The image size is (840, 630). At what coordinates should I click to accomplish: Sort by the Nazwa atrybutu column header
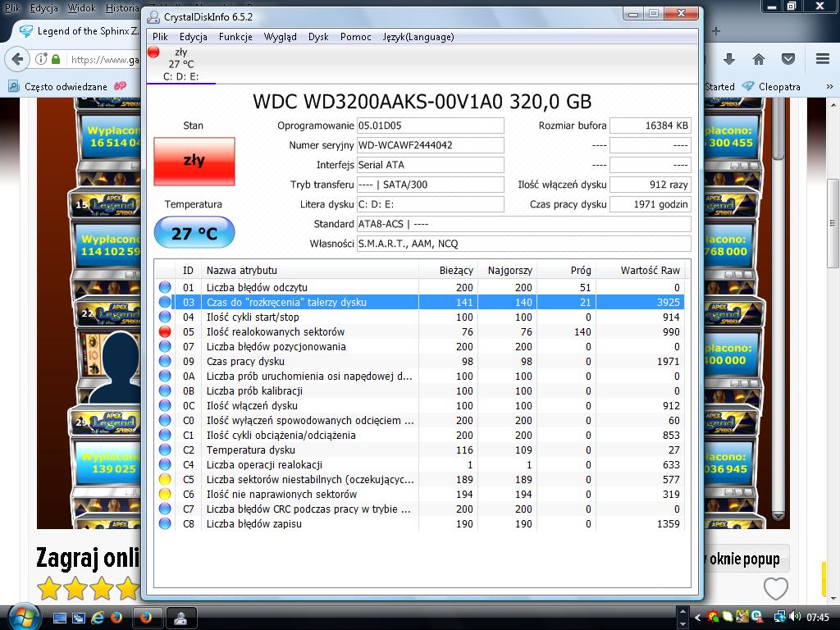310,271
